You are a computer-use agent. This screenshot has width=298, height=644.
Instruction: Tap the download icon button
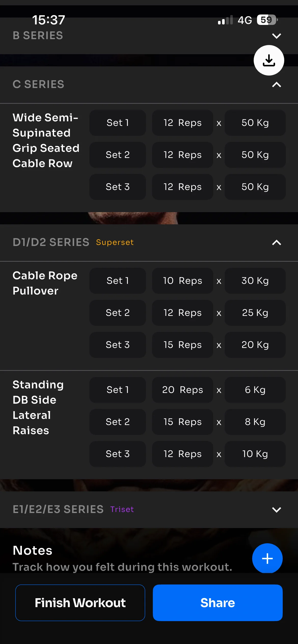point(269,60)
